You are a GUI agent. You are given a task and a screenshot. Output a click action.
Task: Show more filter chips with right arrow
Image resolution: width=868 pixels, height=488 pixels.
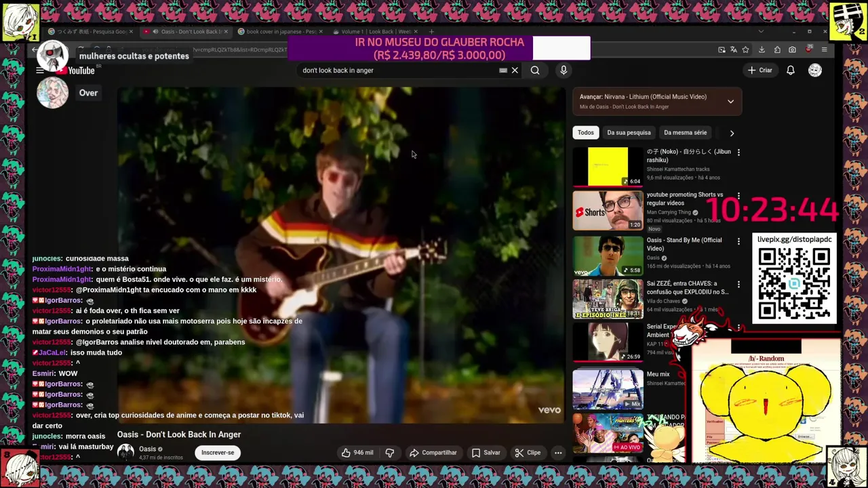click(x=732, y=133)
